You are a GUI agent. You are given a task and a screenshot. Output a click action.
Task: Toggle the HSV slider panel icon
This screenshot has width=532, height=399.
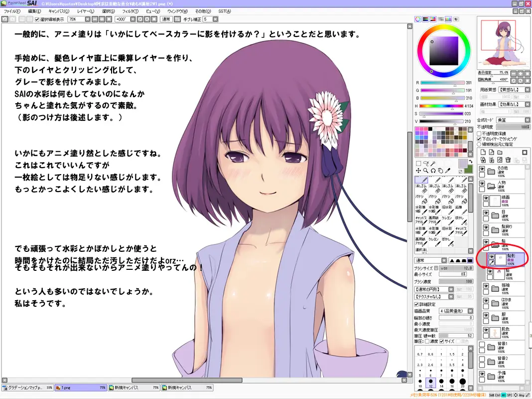point(433,19)
